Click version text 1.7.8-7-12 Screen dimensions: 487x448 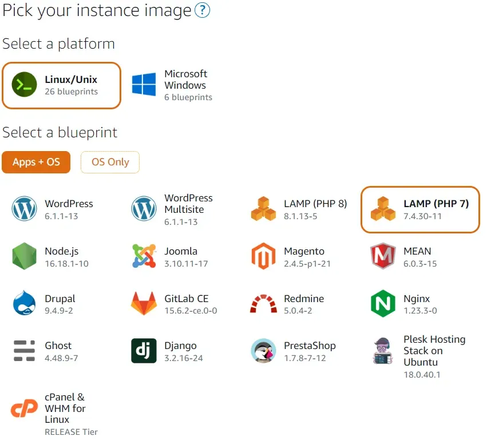point(305,358)
